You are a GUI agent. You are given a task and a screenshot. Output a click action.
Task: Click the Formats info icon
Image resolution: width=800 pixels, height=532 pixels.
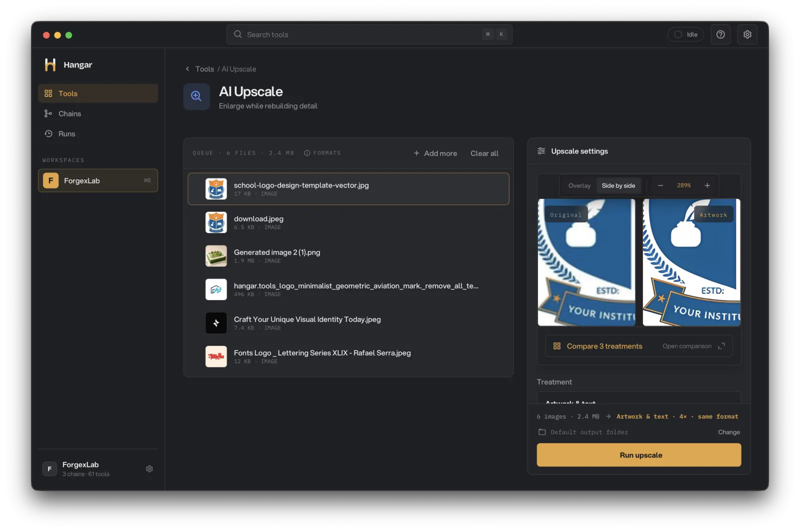point(307,153)
